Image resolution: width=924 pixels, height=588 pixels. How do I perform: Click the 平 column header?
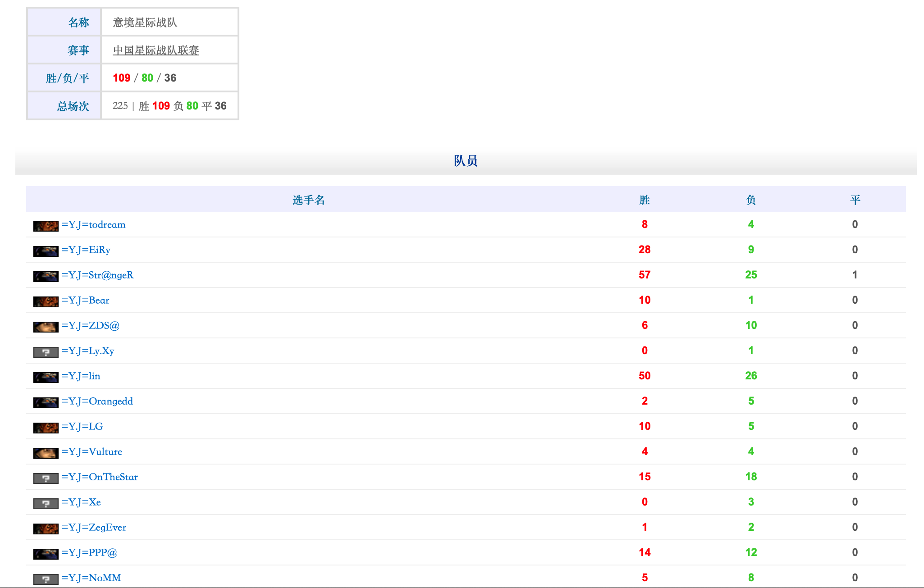[855, 200]
